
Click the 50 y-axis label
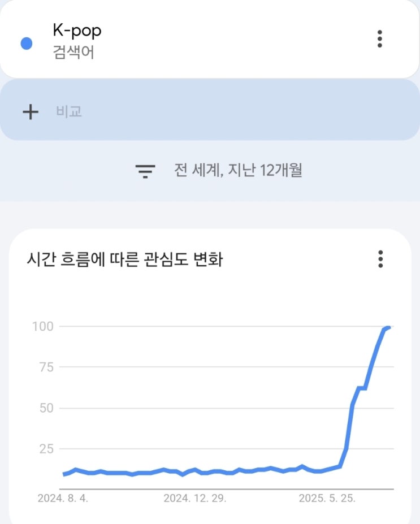click(45, 408)
